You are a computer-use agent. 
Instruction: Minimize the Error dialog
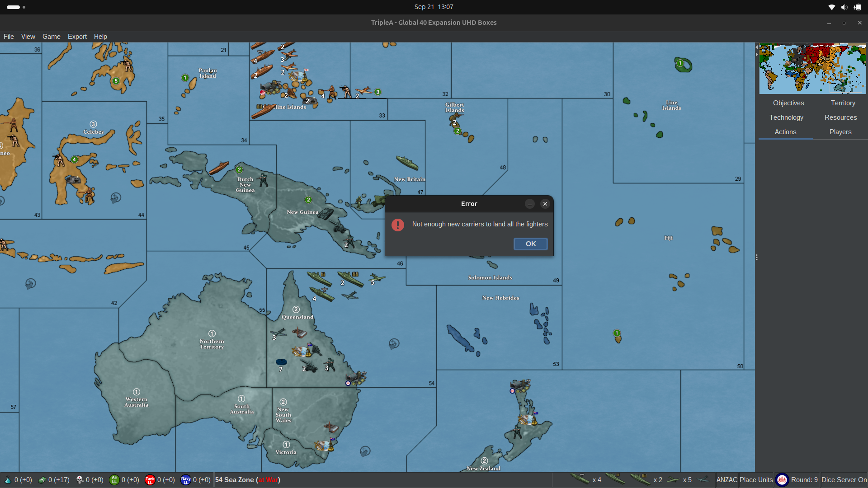pos(530,204)
